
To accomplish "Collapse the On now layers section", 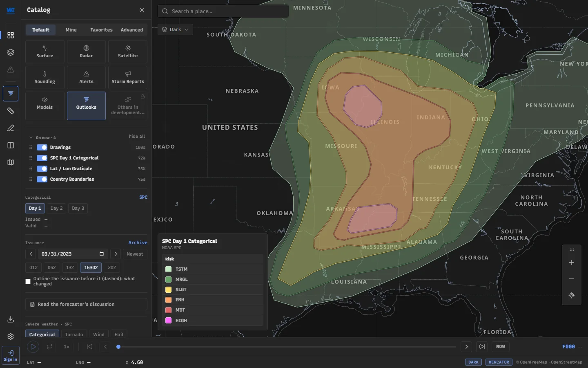I will 31,137.
